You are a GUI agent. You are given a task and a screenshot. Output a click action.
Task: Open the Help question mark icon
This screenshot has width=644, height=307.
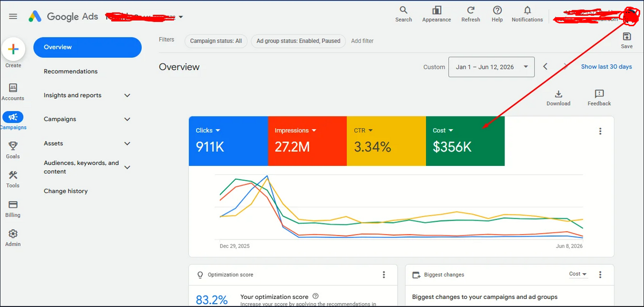(497, 11)
